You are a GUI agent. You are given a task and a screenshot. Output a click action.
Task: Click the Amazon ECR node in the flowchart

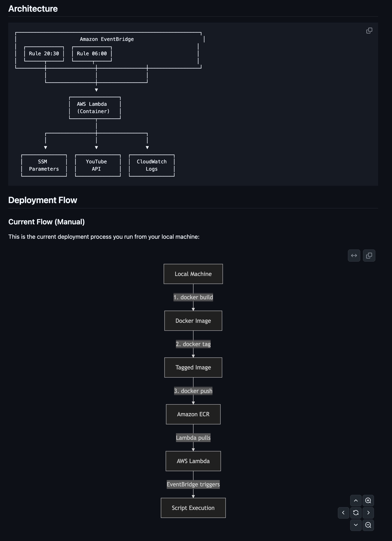193,414
